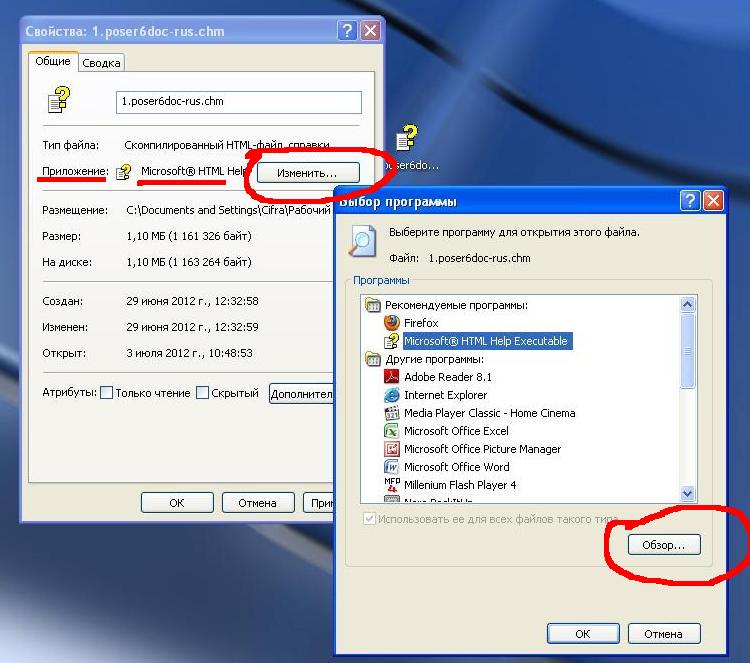750x663 pixels.
Task: Click the Media Player Classic icon
Action: point(392,413)
